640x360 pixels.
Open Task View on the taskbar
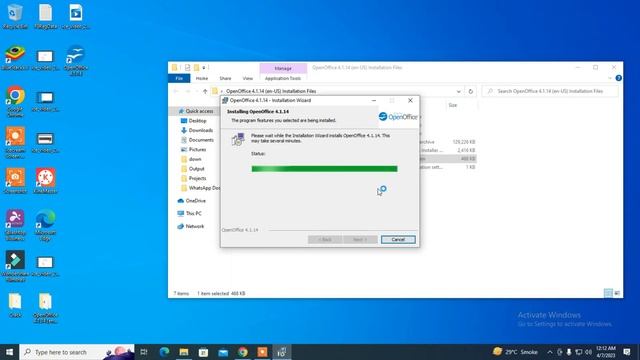pos(144,352)
